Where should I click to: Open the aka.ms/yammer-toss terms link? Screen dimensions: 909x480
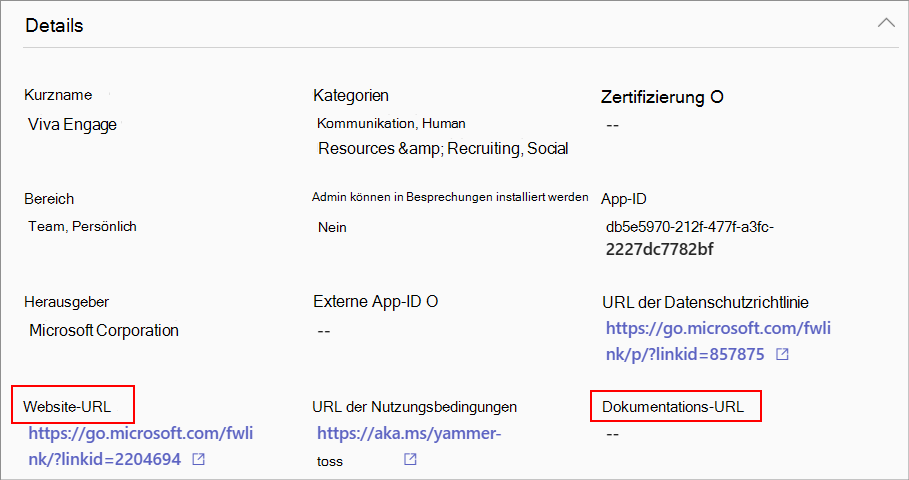pos(408,434)
